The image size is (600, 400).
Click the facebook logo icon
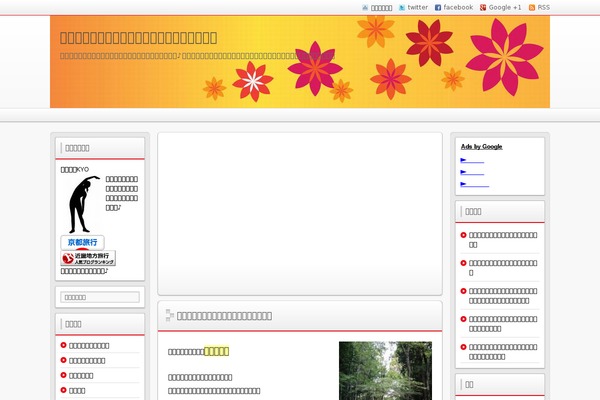tap(438, 8)
